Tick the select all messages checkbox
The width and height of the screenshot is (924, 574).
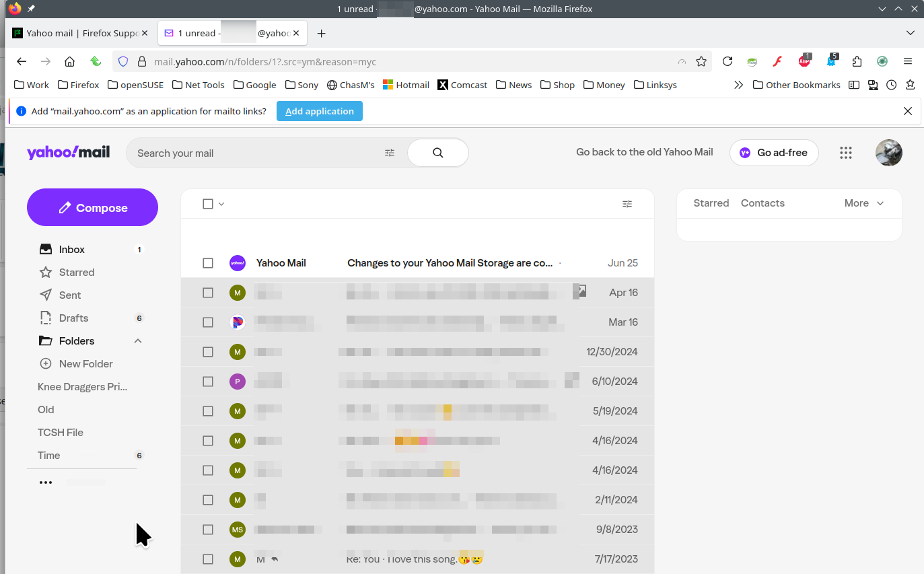tap(208, 204)
